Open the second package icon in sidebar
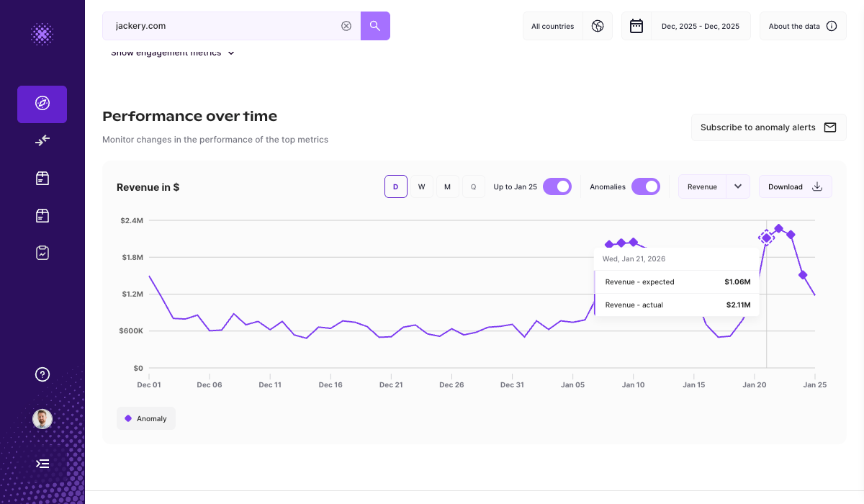Screen dimensions: 864x504 point(42,215)
